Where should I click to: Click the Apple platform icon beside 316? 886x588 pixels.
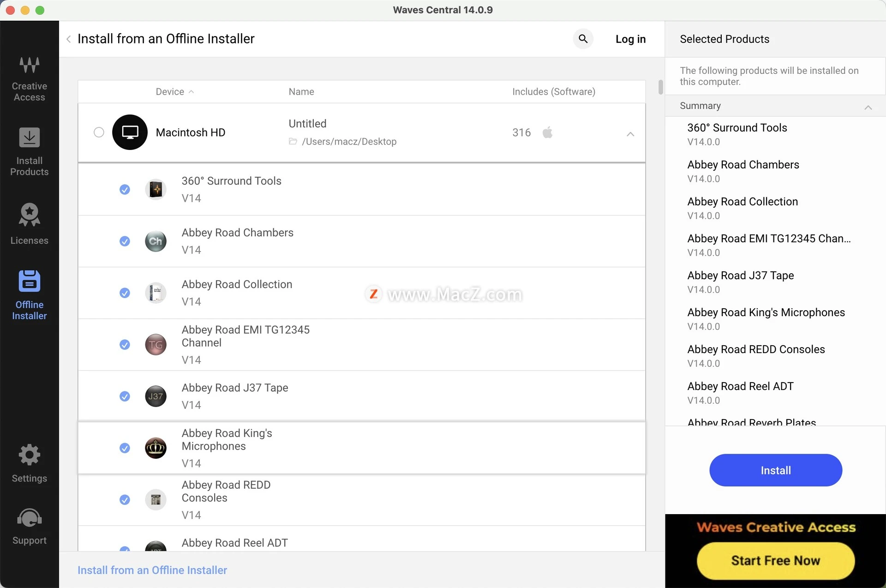pyautogui.click(x=548, y=132)
